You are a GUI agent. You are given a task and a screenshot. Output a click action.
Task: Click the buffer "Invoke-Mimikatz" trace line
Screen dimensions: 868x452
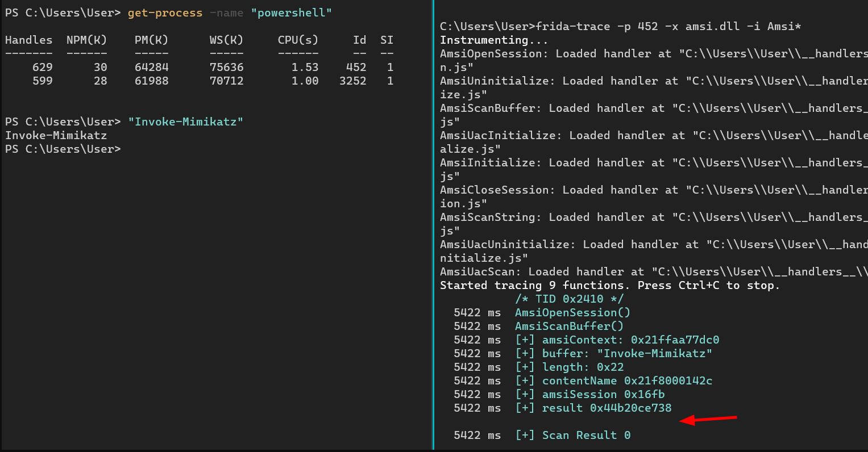(613, 354)
